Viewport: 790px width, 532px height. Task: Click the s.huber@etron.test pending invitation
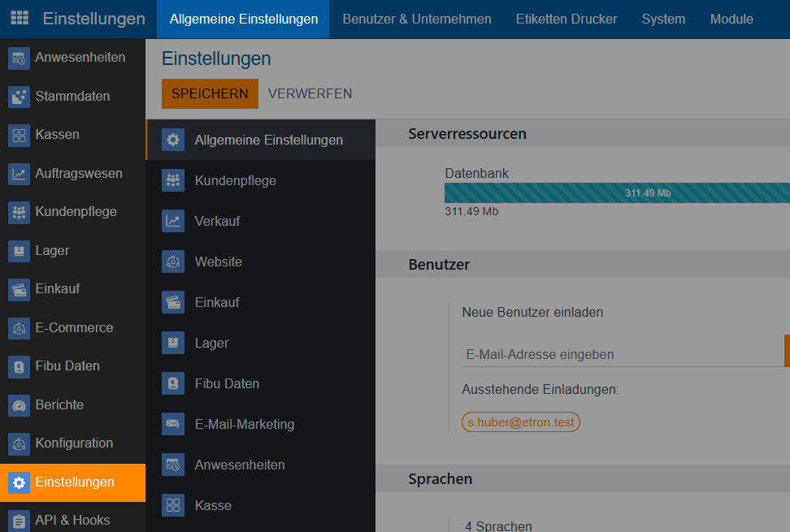click(521, 422)
